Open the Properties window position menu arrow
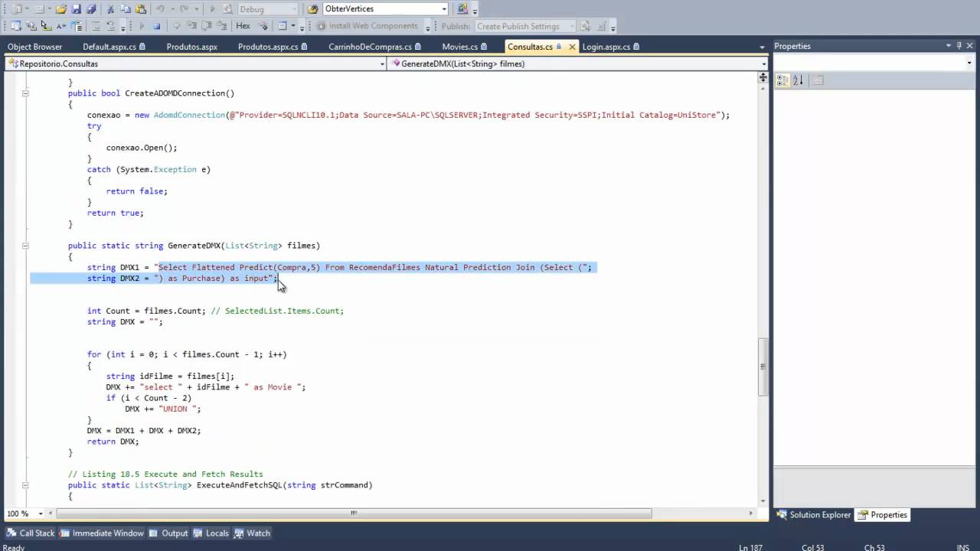 coord(949,46)
